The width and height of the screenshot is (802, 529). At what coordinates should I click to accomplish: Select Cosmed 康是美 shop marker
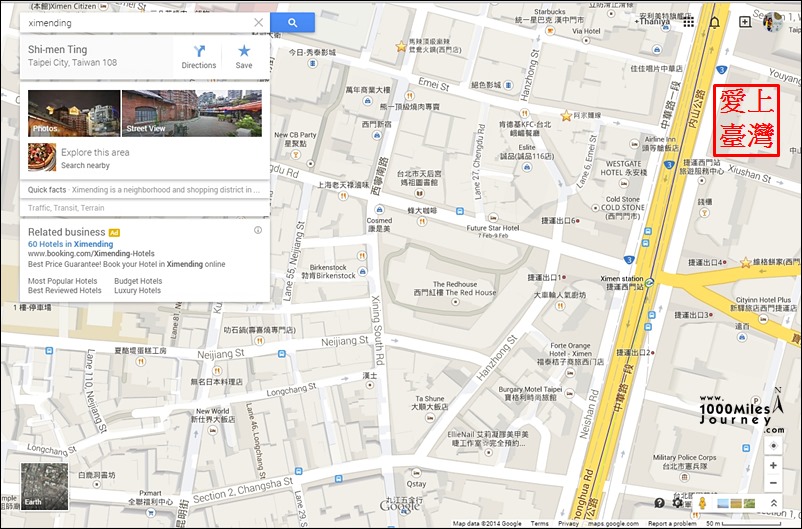[x=379, y=209]
